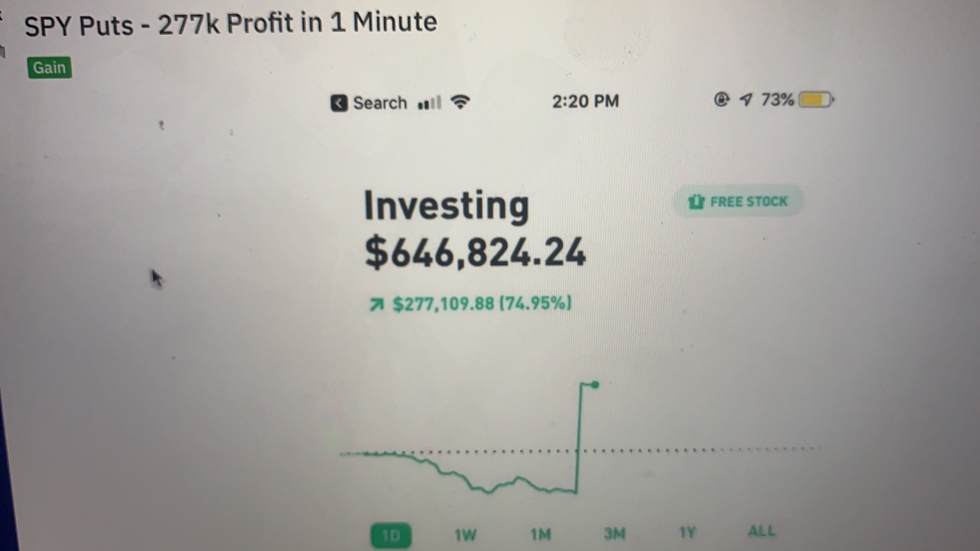980x551 pixels.
Task: Tap the cellular signal bars icon
Action: [429, 103]
